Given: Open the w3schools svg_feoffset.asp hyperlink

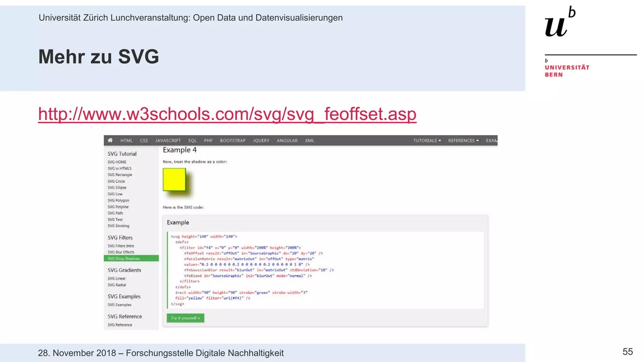Looking at the screenshot, I should pyautogui.click(x=227, y=114).
